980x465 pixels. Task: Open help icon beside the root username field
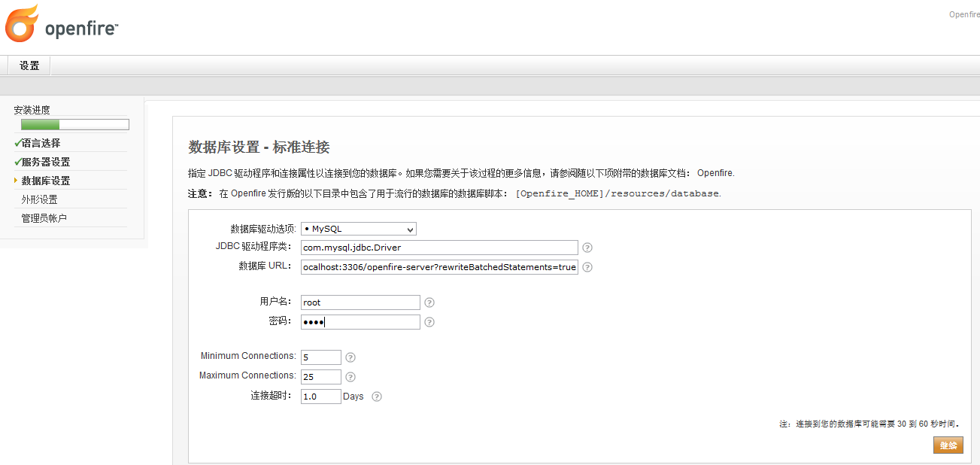click(x=429, y=302)
